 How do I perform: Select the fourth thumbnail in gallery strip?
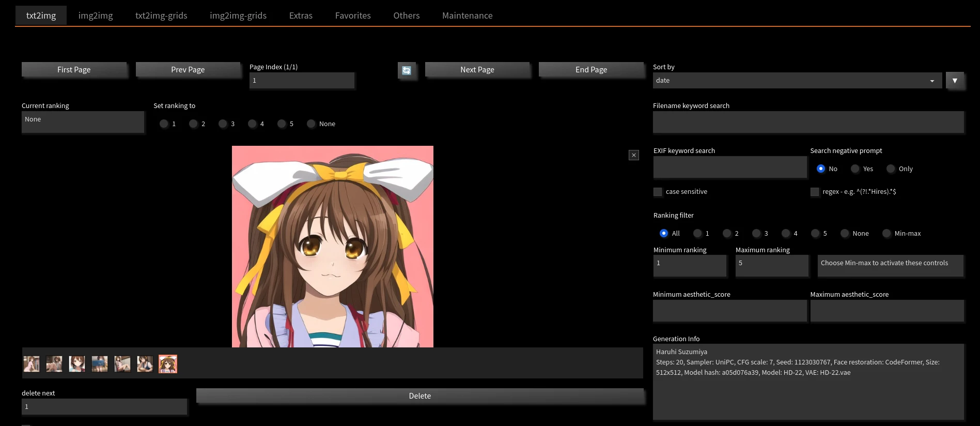pos(100,364)
